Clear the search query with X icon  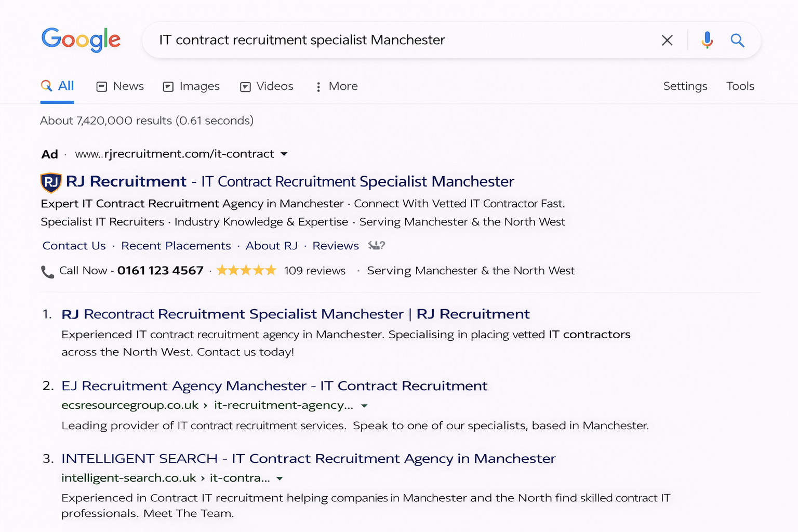pos(667,40)
